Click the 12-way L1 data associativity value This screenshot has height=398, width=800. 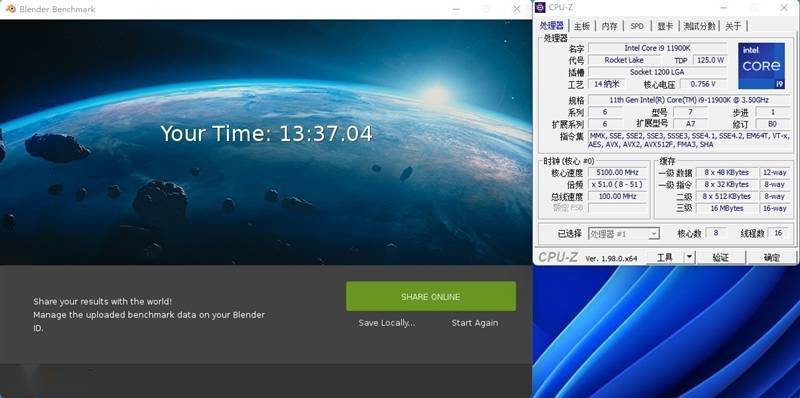click(x=774, y=172)
